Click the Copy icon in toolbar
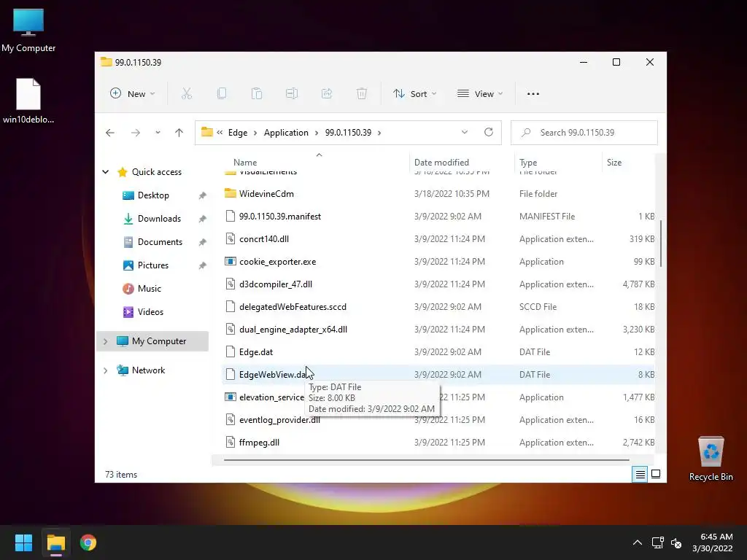Screen dimensions: 747x560 (222, 94)
